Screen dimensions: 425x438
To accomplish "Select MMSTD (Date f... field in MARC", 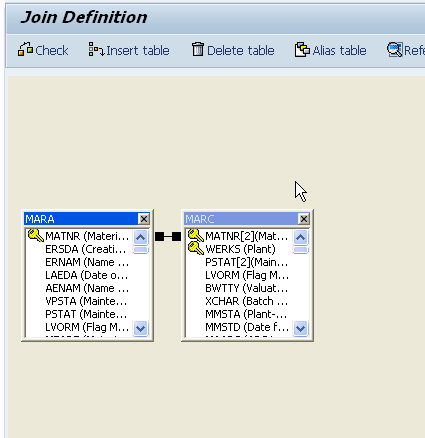I will (x=247, y=327).
